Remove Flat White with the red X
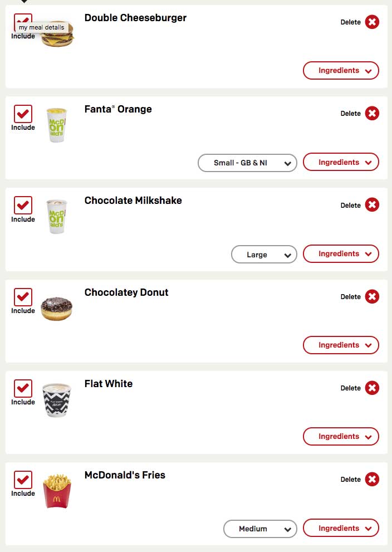Image resolution: width=392 pixels, height=552 pixels. coord(372,388)
